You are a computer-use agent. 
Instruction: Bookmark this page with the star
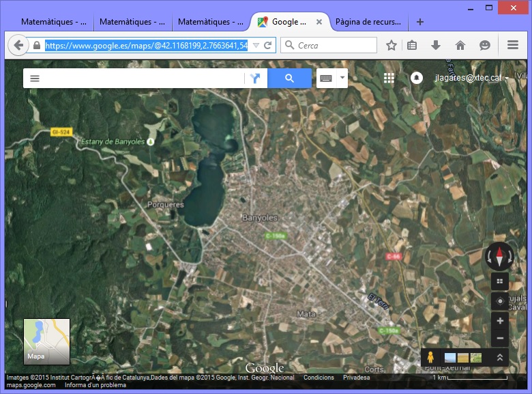tap(391, 45)
